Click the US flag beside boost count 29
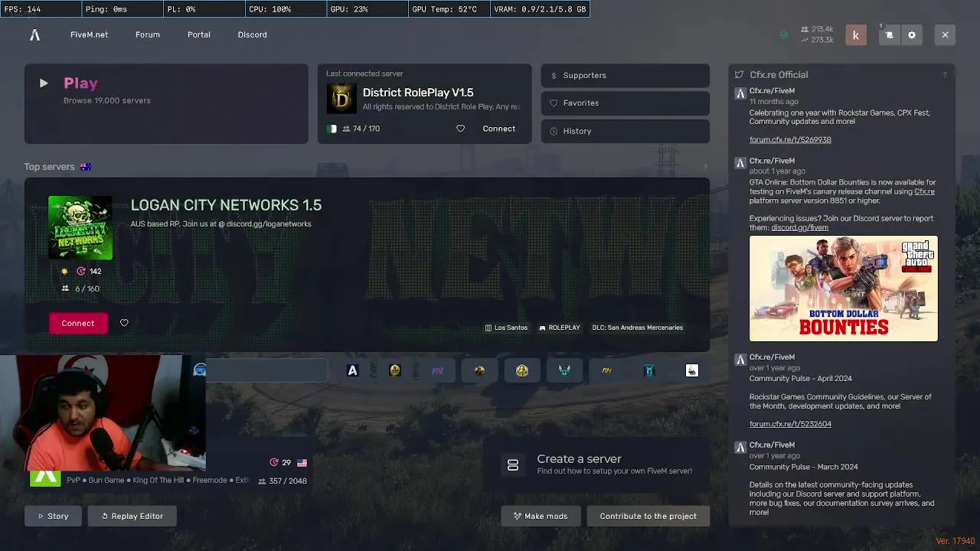980x551 pixels. [302, 463]
